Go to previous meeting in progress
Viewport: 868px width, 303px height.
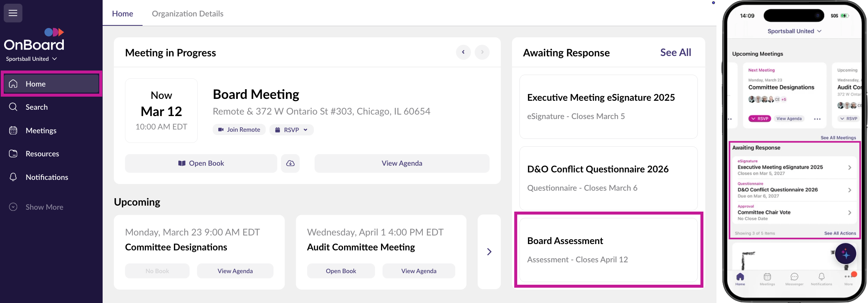pos(463,52)
